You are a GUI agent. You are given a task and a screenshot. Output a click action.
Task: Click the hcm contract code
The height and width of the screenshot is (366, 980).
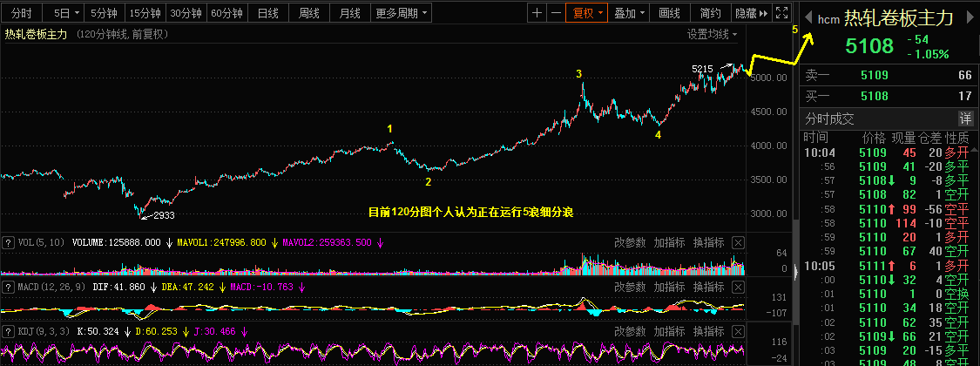click(828, 20)
